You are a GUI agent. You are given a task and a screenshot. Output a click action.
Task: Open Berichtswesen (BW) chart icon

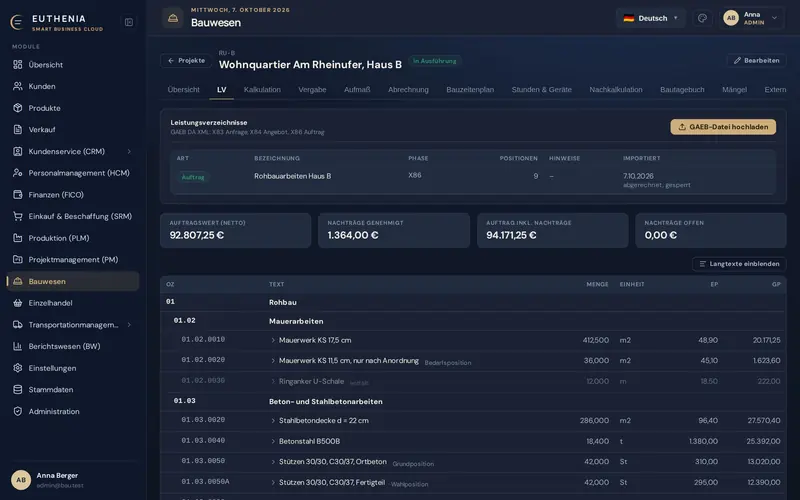(x=18, y=346)
